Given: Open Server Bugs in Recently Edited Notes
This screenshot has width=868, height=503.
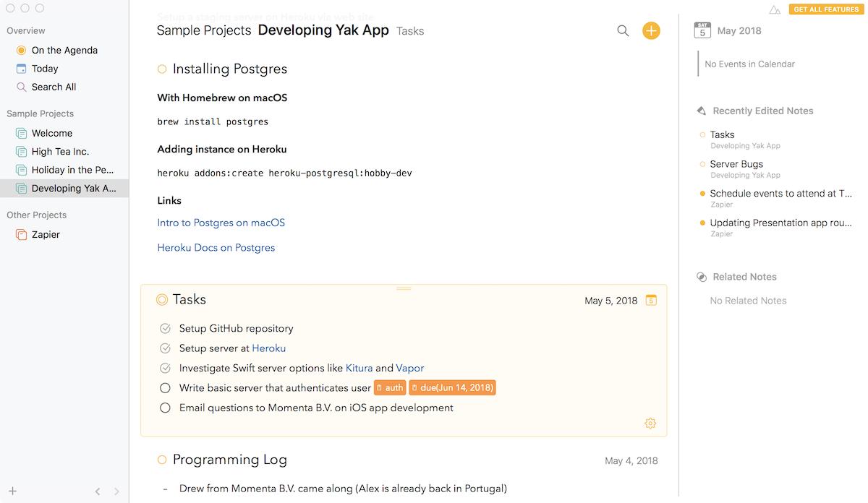Looking at the screenshot, I should pyautogui.click(x=736, y=165).
